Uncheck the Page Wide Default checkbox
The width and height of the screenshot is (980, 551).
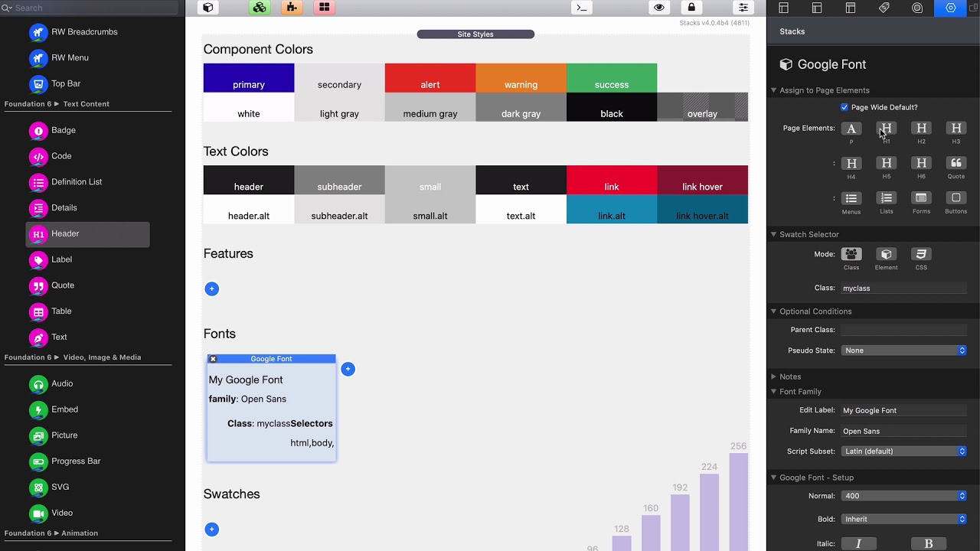(x=844, y=107)
